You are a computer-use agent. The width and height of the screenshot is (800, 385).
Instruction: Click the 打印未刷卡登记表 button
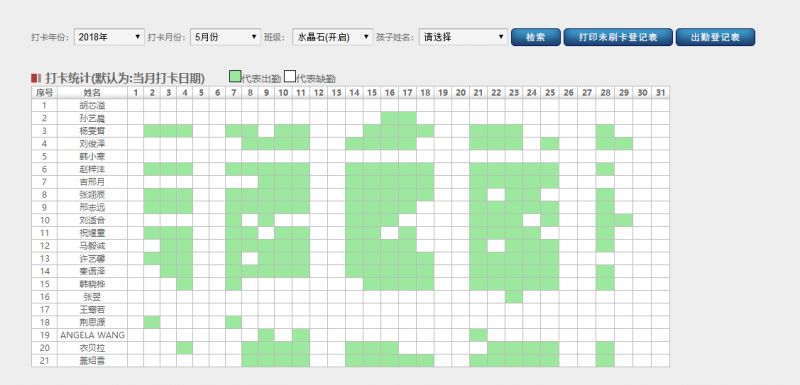618,37
